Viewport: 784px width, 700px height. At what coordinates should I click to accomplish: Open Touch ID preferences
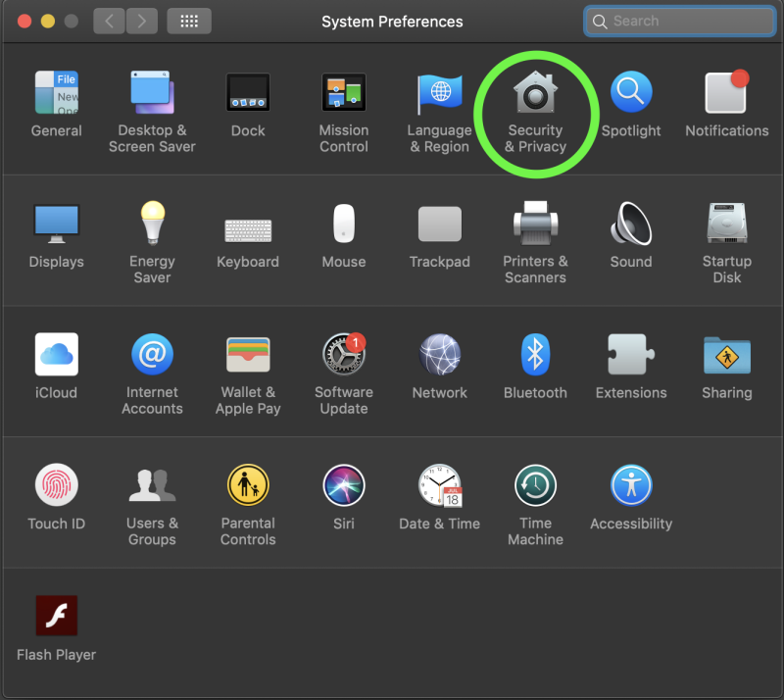click(56, 485)
